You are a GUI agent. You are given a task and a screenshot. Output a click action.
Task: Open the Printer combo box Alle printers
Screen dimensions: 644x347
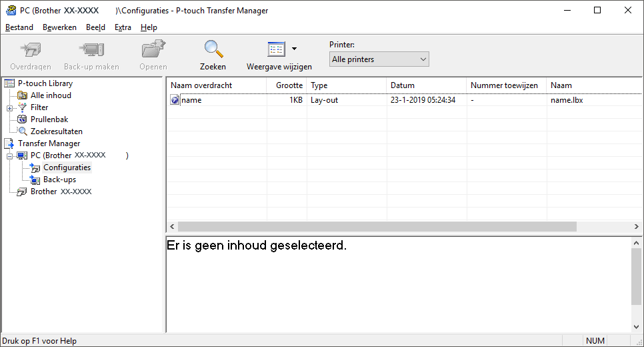379,59
